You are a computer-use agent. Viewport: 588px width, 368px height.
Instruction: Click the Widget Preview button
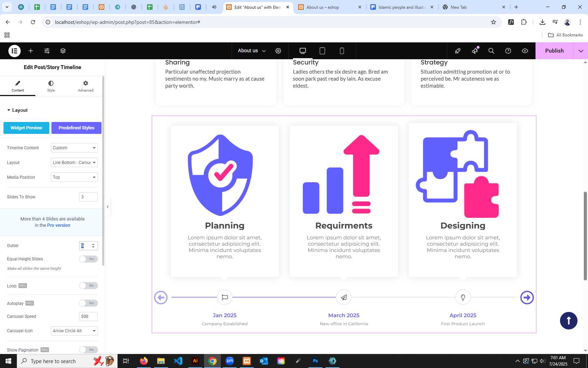coord(26,128)
